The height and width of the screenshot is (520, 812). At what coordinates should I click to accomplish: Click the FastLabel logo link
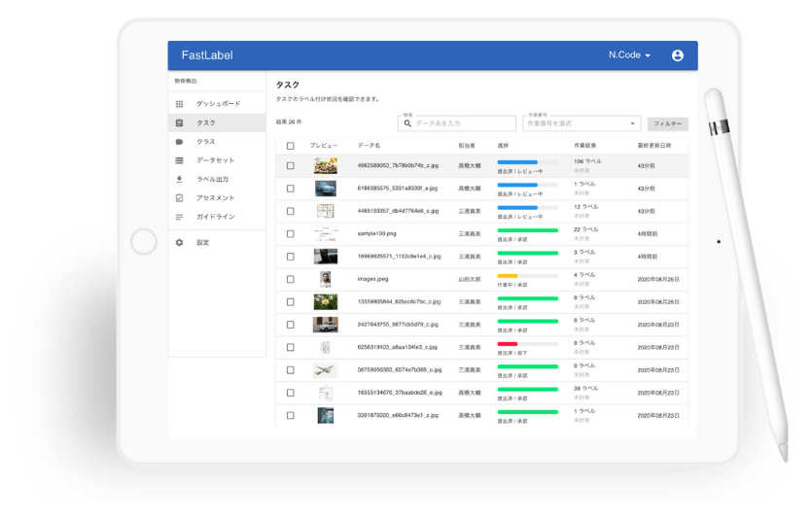coord(207,55)
